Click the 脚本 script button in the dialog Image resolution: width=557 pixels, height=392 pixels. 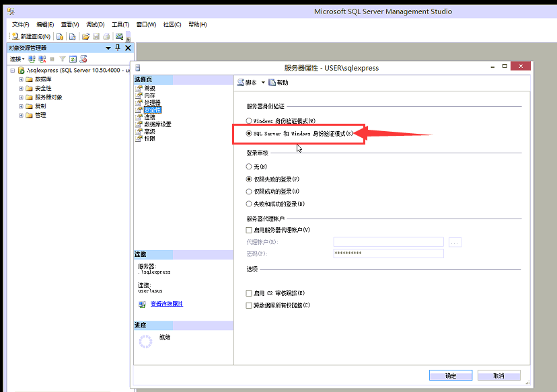tap(248, 83)
